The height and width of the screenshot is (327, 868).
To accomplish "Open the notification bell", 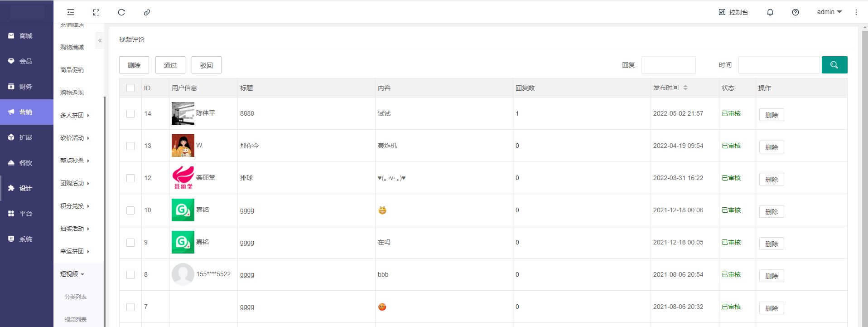I will pos(770,12).
